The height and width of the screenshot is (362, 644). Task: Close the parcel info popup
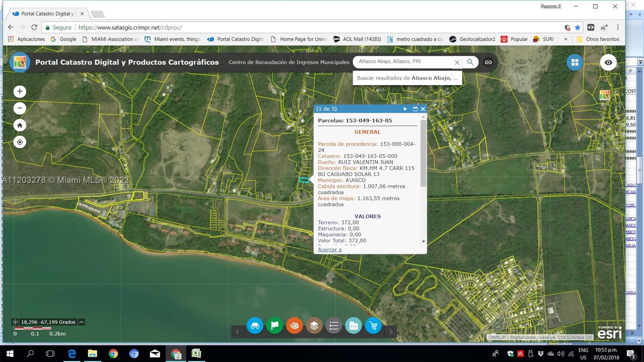[423, 109]
